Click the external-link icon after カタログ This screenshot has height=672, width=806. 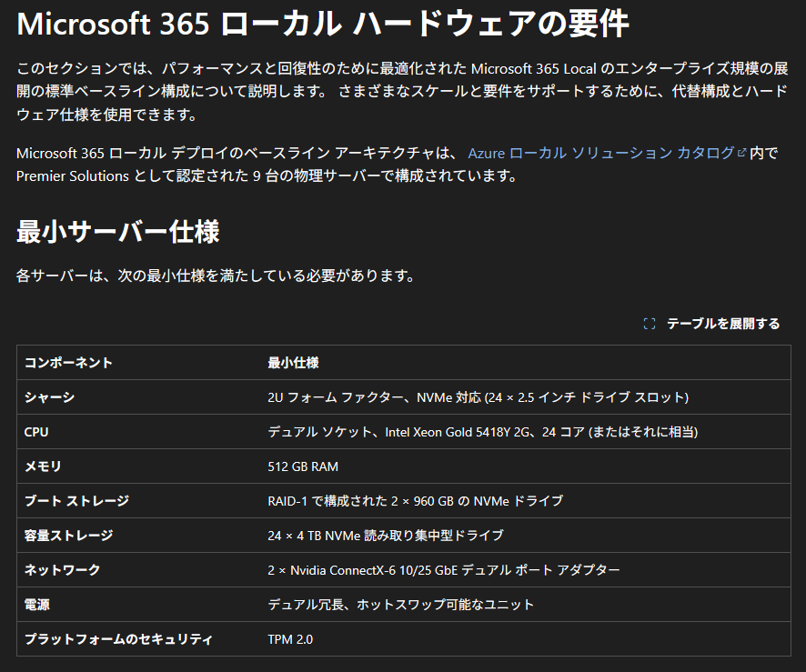coord(741,153)
